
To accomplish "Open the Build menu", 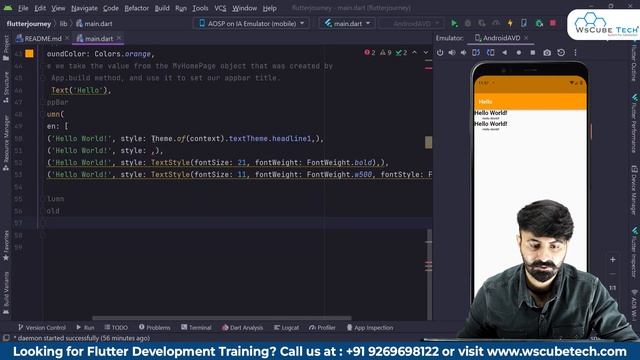I will (x=162, y=8).
